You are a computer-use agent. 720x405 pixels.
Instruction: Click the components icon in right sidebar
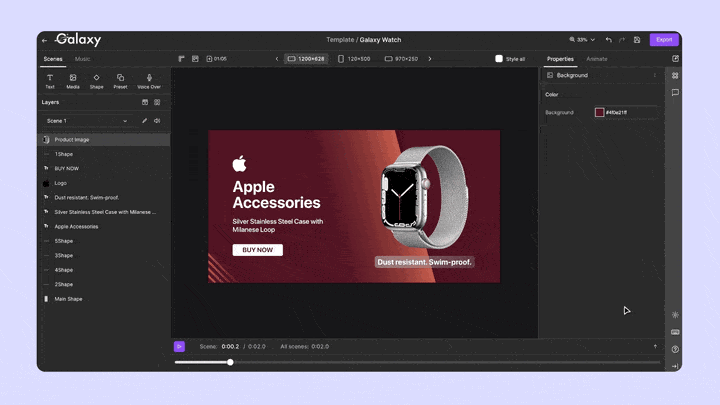pyautogui.click(x=675, y=75)
